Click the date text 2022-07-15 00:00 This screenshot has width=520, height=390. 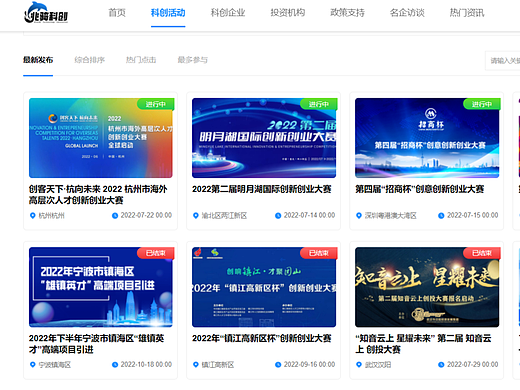[473, 215]
